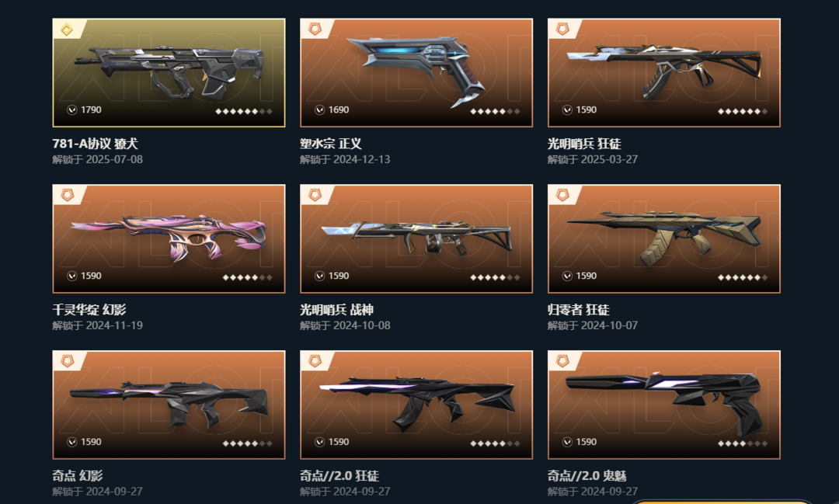This screenshot has width=839, height=504.
Task: Click upgrade level diamonds on 奇点//2.0 鬼魅
Action: click(x=743, y=443)
